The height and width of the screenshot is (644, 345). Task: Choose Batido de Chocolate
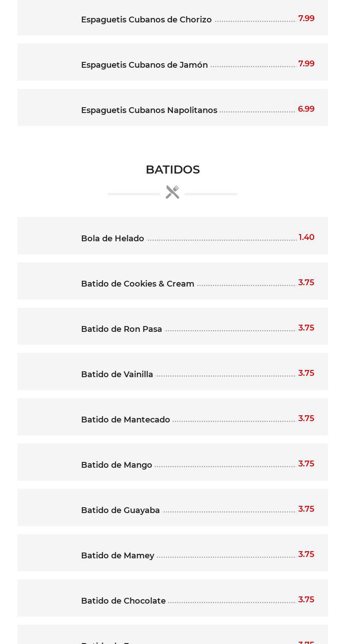[x=123, y=601]
